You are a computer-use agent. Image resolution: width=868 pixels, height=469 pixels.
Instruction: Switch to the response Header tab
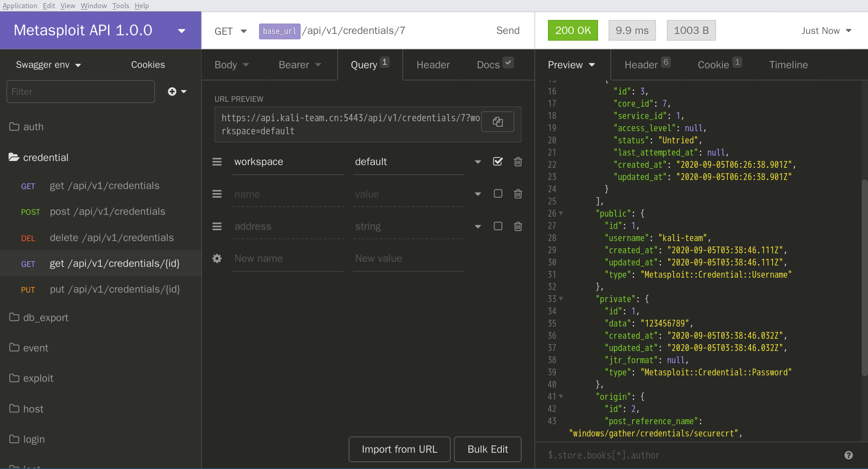[x=647, y=65]
